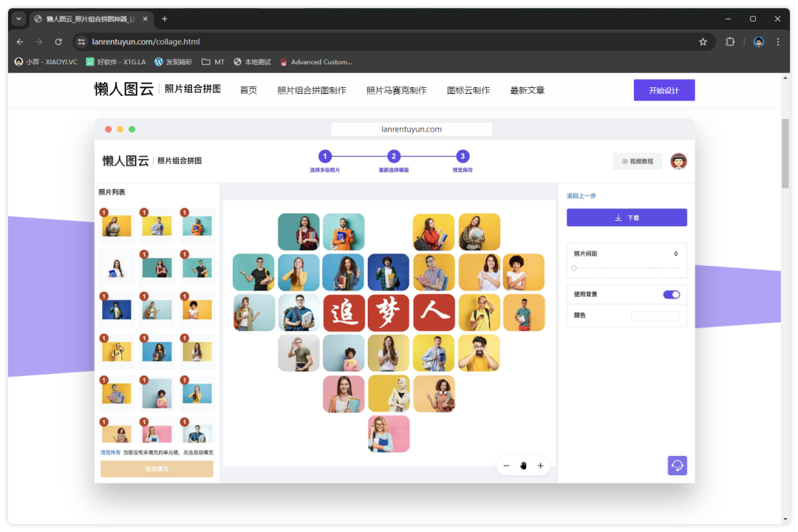The image size is (798, 532).
Task: Click the lanrentuyun.com mockup address field
Action: click(x=412, y=129)
